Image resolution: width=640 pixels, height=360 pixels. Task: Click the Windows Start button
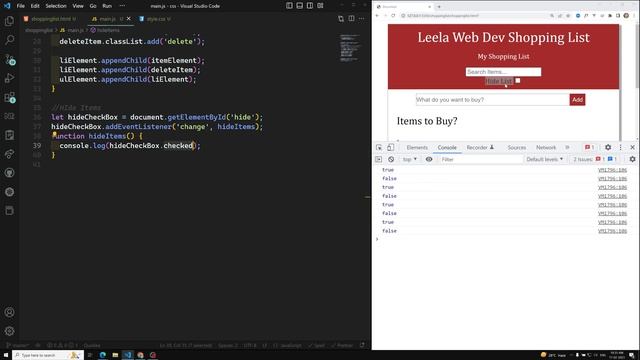(x=6, y=355)
